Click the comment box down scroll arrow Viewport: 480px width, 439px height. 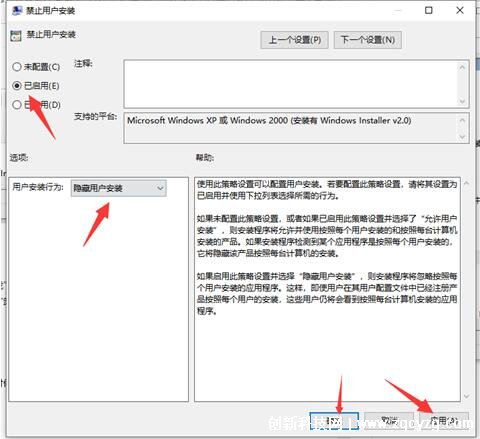click(462, 101)
